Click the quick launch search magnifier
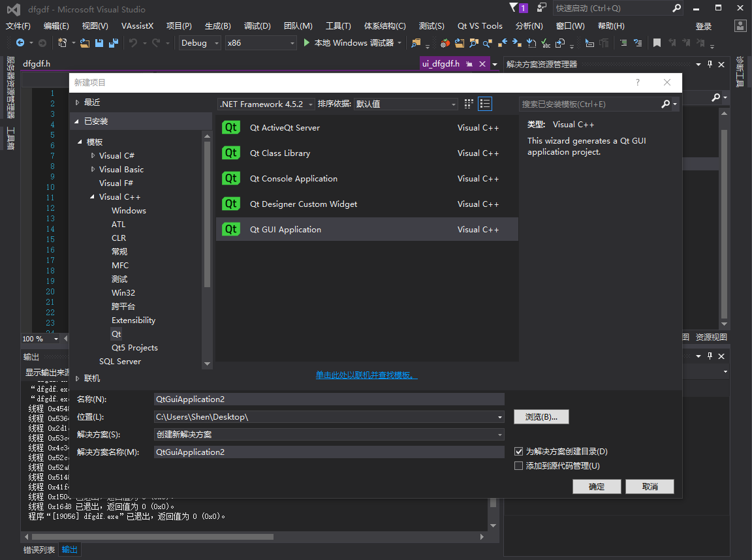Viewport: 752px width, 560px height. tap(676, 8)
